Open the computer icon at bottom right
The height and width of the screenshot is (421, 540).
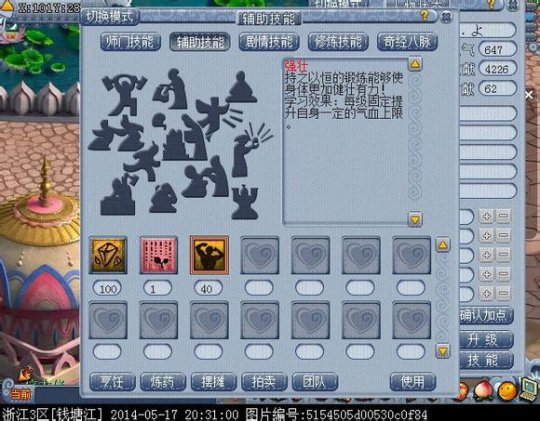[x=529, y=389]
